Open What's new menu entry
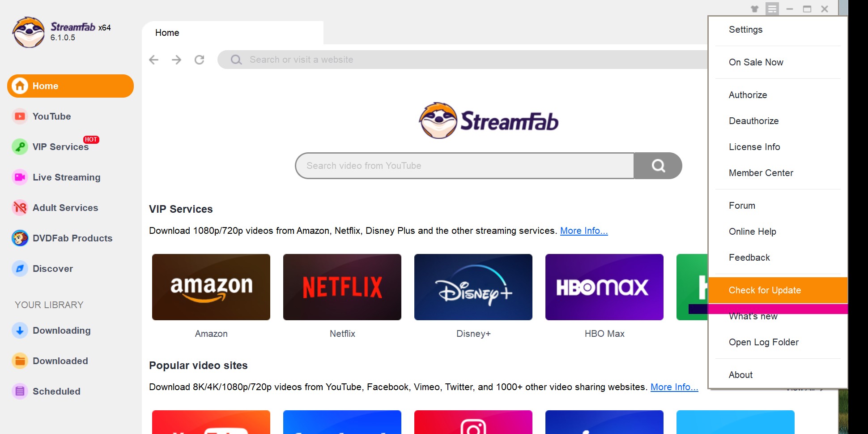Image resolution: width=868 pixels, height=434 pixels. (778, 316)
